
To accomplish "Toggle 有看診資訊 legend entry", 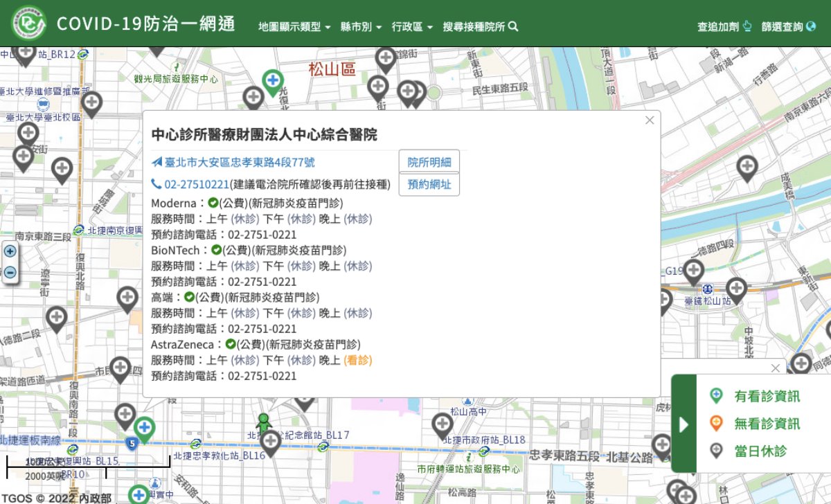I will [x=755, y=396].
